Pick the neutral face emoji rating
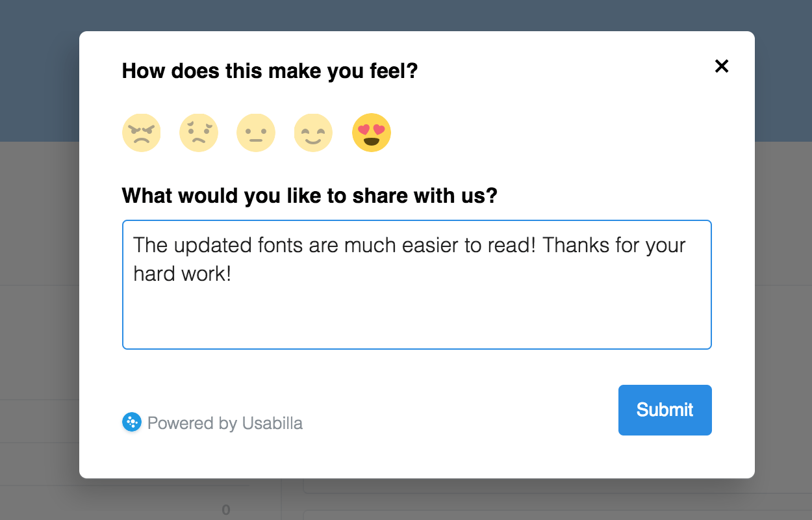Viewport: 812px width, 520px height. tap(256, 133)
